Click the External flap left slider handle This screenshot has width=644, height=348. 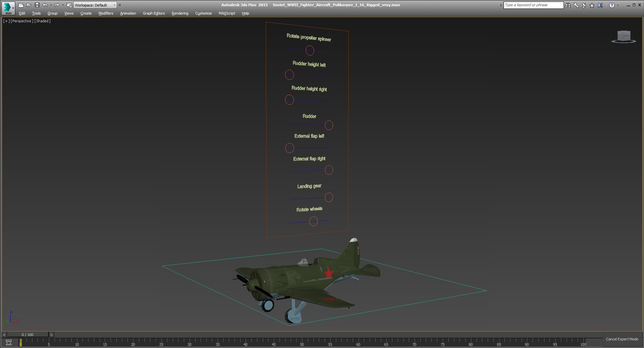(289, 148)
